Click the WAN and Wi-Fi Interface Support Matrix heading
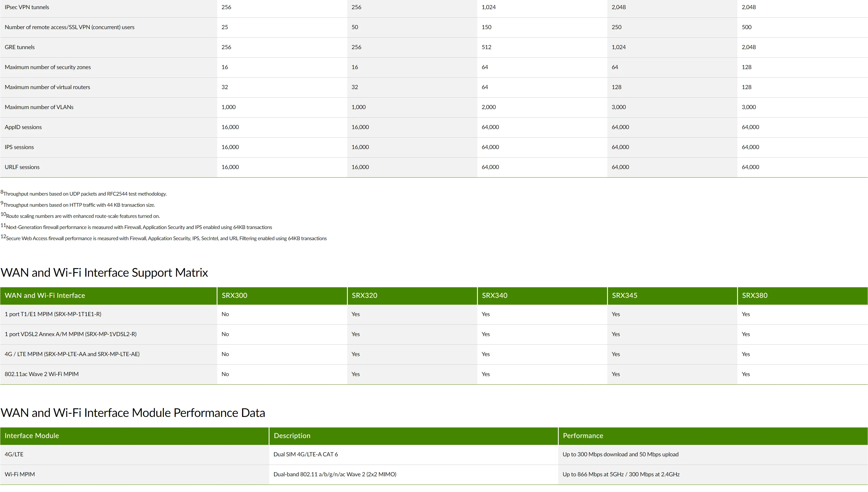This screenshot has width=868, height=492. [104, 272]
